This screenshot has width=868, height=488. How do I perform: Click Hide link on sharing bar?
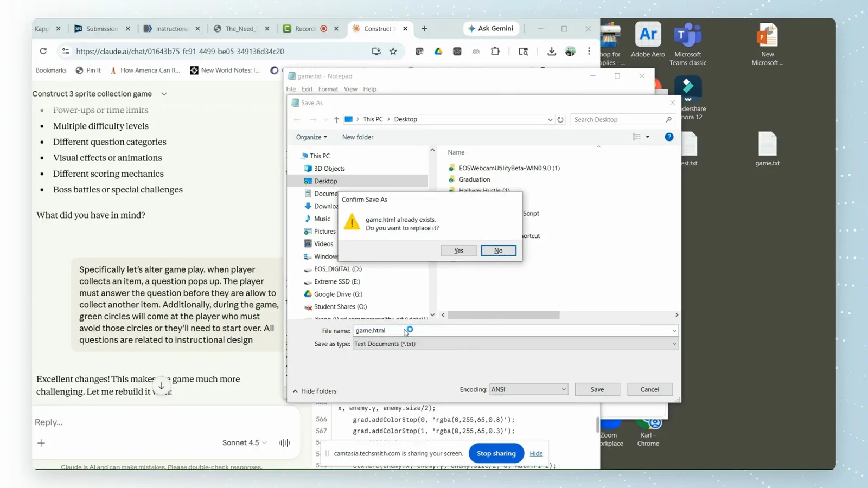tap(536, 453)
